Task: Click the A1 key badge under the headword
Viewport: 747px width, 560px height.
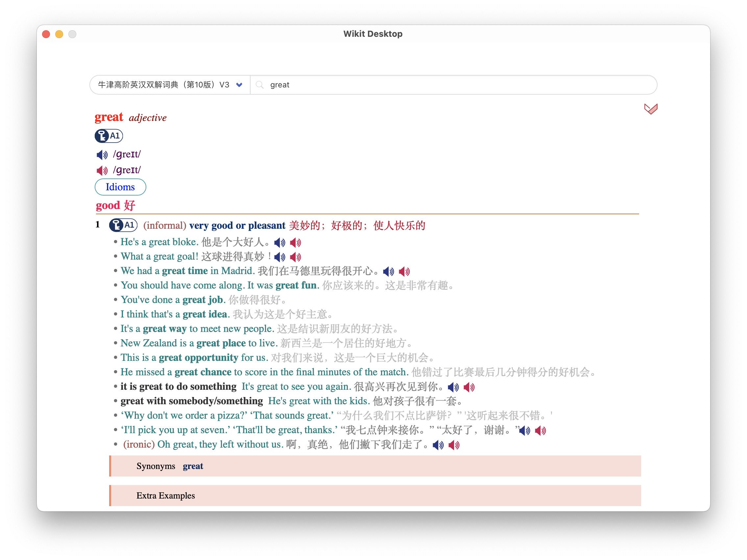Action: [109, 136]
